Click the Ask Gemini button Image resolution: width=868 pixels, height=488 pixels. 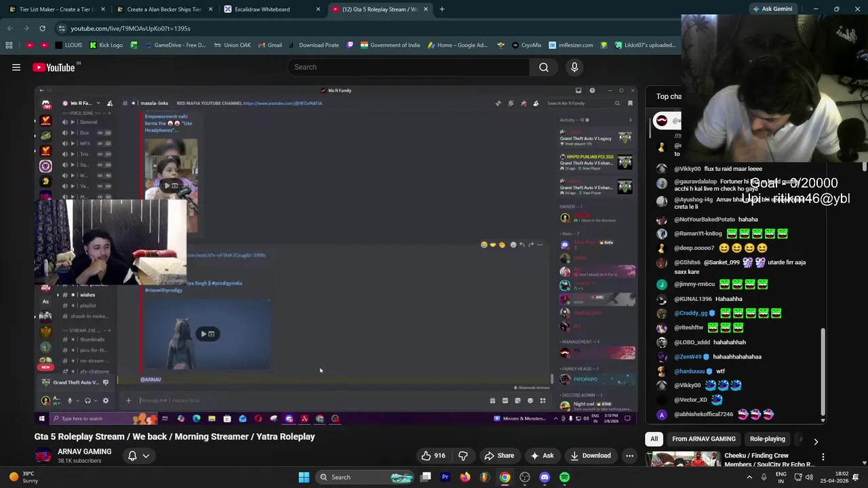pos(772,9)
